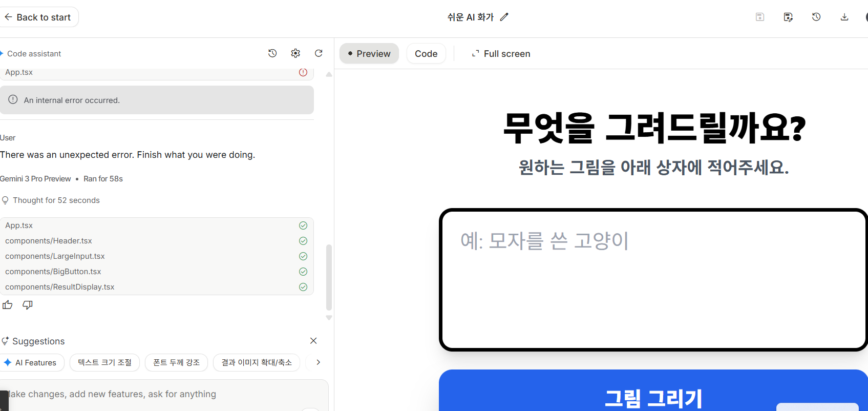Give a thumbs up to the response
This screenshot has width=868, height=411.
(8, 305)
